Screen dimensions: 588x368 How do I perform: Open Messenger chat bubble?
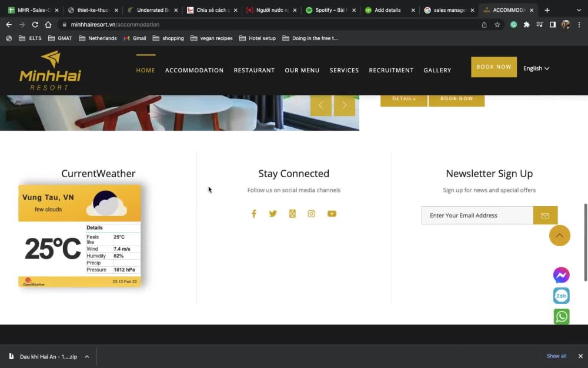(x=562, y=275)
